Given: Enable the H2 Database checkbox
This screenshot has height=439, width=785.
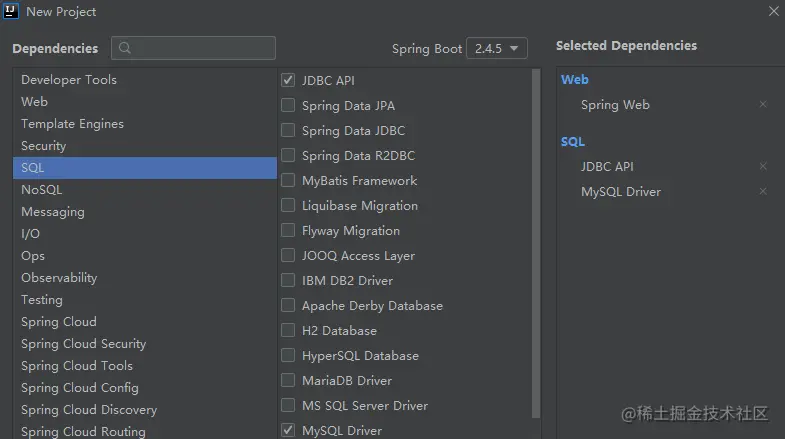Looking at the screenshot, I should (x=288, y=331).
